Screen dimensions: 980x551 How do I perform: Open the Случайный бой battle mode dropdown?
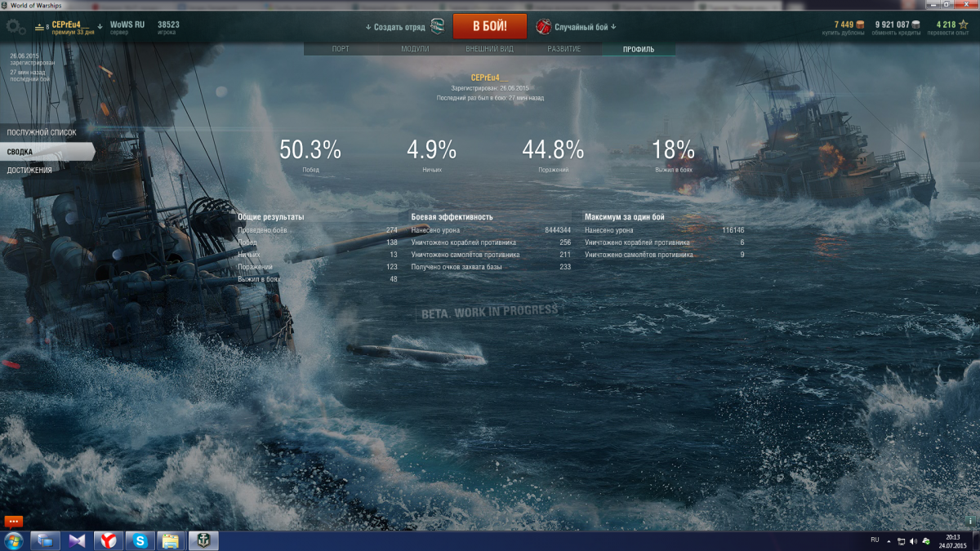tap(586, 27)
